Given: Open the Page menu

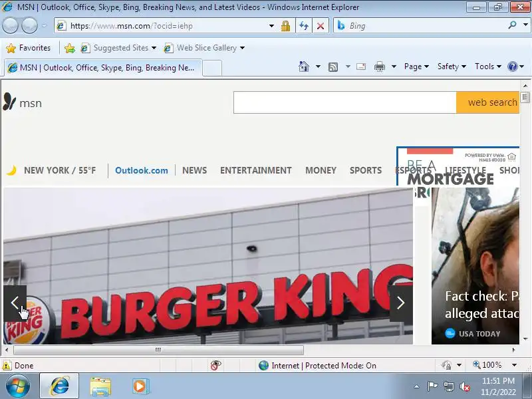Looking at the screenshot, I should coord(416,66).
